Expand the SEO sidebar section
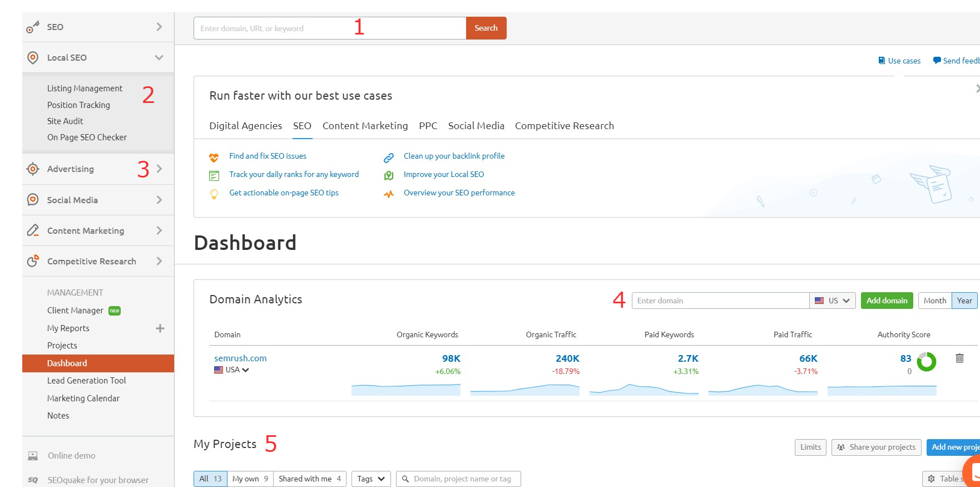The width and height of the screenshot is (980, 487). pos(159,27)
